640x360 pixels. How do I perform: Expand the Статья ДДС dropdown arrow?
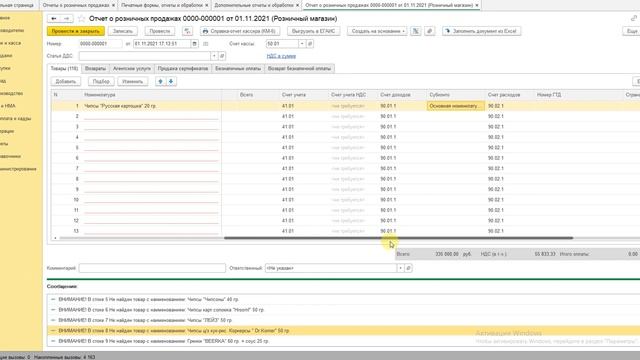(214, 56)
